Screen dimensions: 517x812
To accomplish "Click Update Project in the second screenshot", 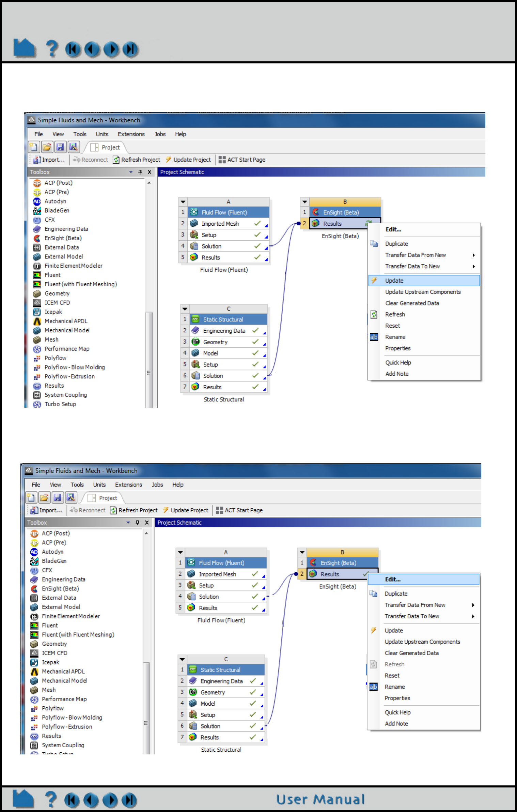I will [186, 510].
